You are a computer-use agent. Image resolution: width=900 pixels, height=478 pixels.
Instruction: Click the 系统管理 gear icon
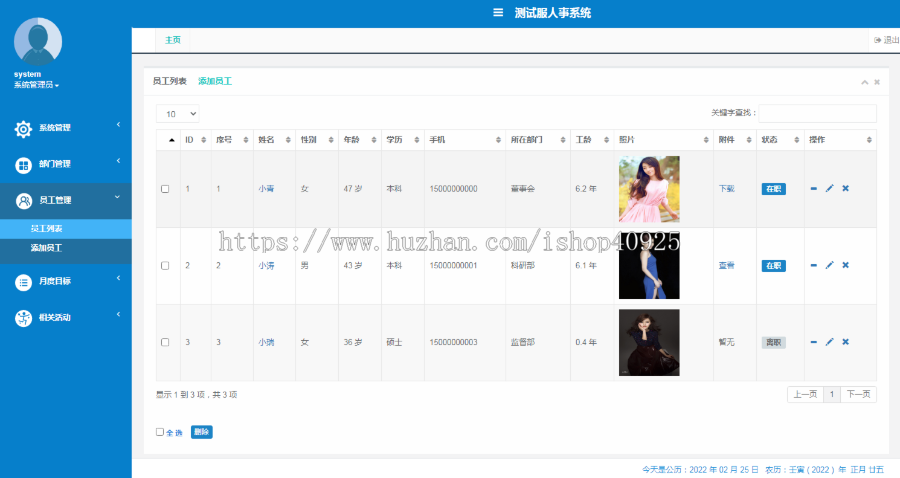(x=24, y=129)
